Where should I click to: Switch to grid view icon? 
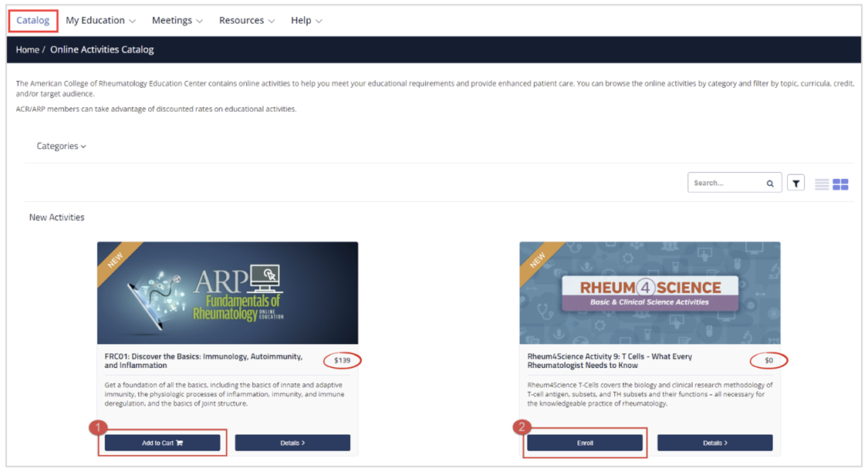[840, 184]
